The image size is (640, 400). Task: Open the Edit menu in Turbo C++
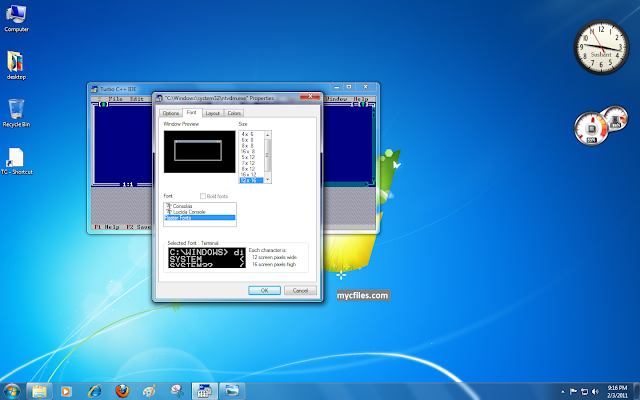(136, 99)
